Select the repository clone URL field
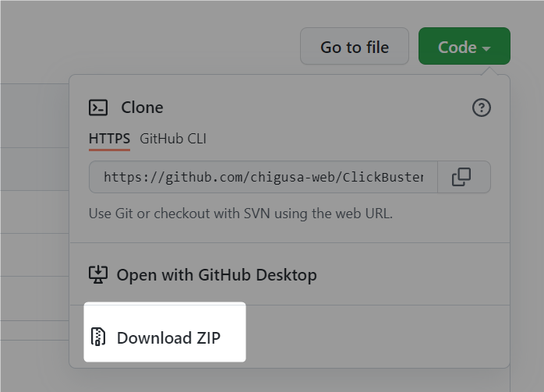 pyautogui.click(x=263, y=177)
